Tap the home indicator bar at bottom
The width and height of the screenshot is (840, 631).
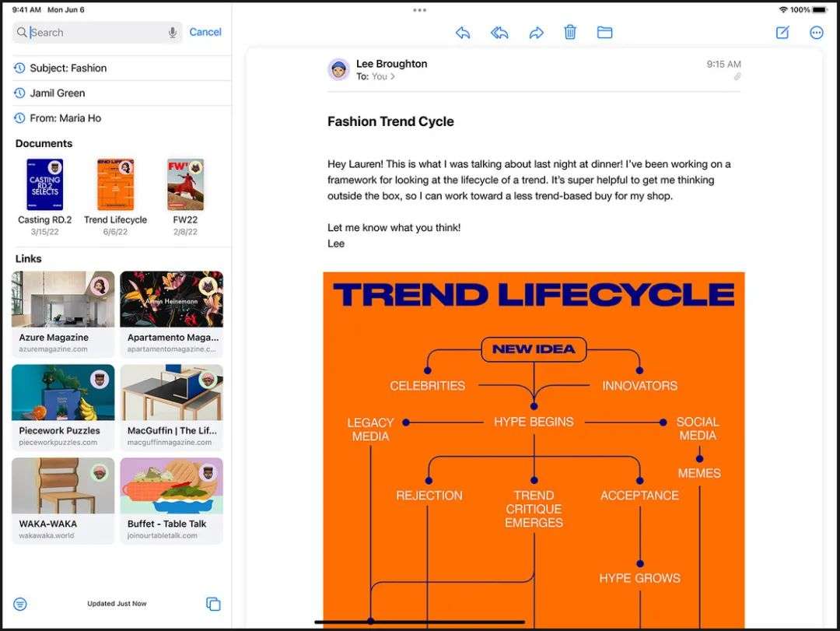pos(419,622)
